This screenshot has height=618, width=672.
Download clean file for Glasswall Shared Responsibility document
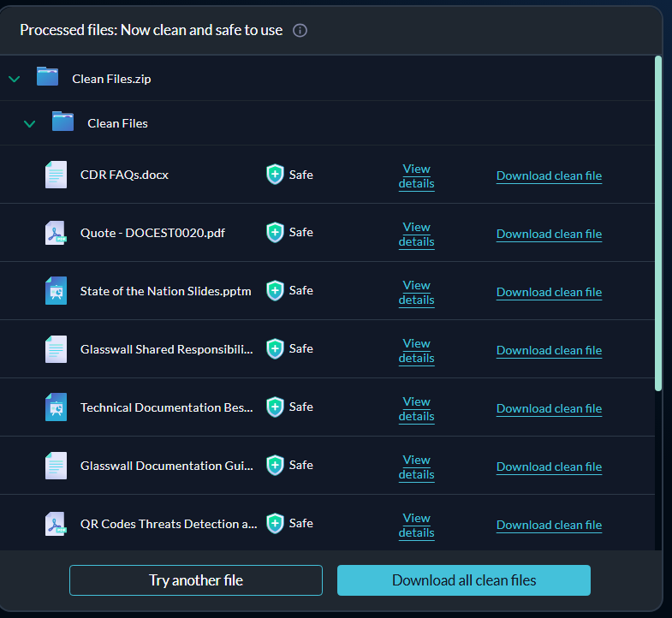pos(549,350)
